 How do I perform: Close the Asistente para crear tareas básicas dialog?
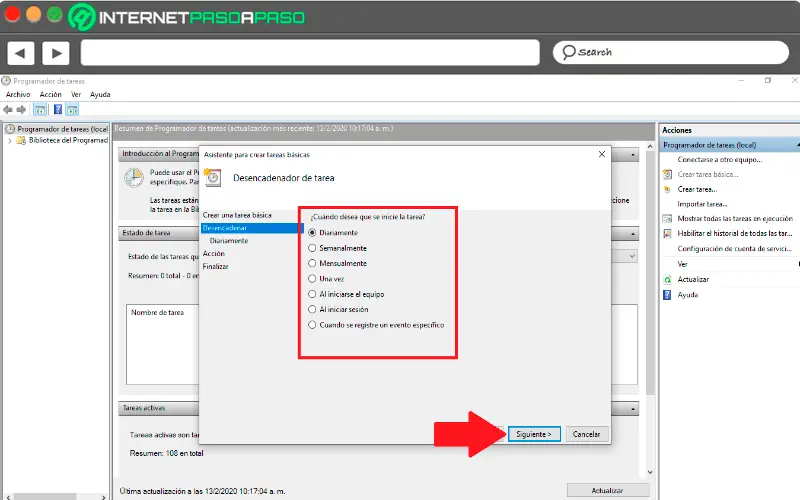click(602, 154)
